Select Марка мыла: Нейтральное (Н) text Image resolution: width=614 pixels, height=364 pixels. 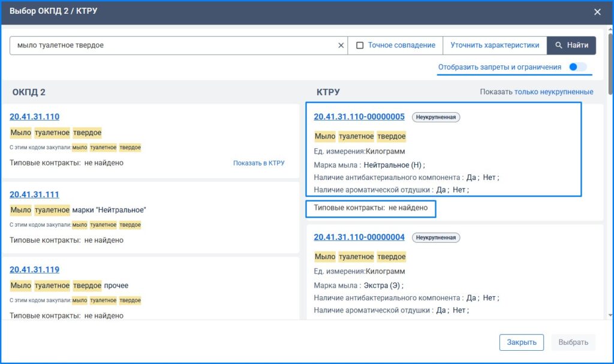click(369, 165)
